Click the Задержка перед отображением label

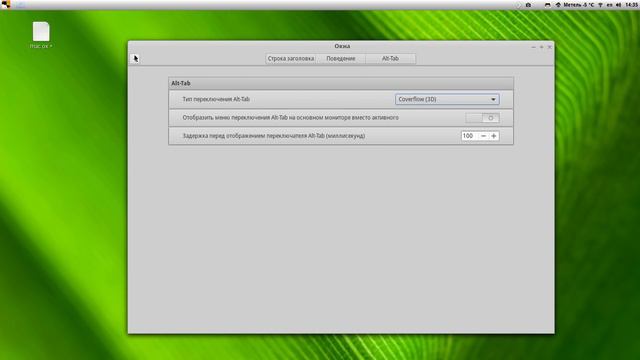(273, 136)
